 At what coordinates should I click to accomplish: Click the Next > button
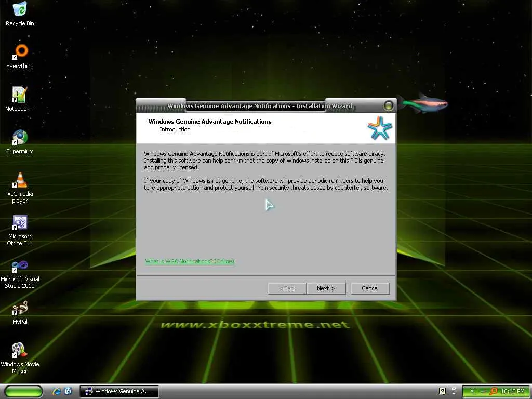[326, 288]
